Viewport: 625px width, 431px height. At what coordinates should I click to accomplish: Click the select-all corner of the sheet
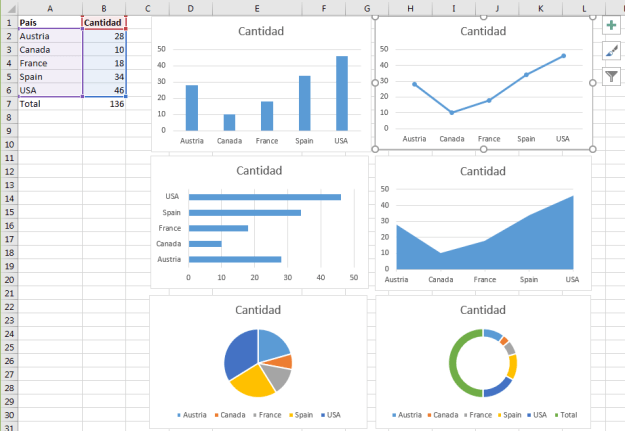(x=8, y=8)
